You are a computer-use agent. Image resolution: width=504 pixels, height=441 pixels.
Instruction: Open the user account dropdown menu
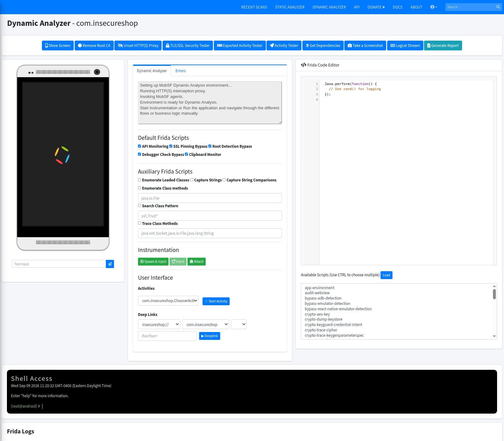coord(434,7)
